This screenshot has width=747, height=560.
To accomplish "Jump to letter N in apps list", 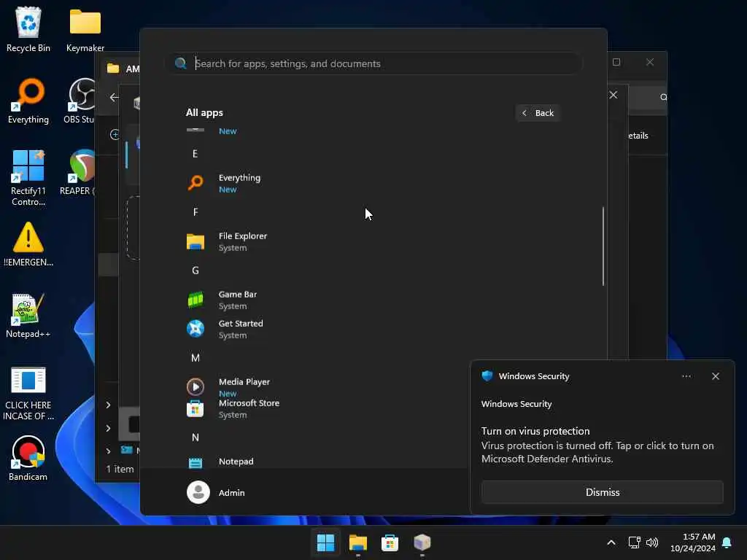I will tap(196, 437).
